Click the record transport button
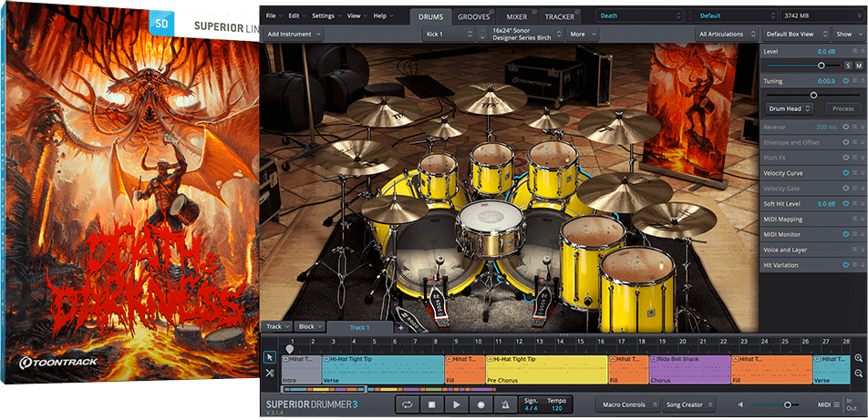Screen dimensions: 868x420 pos(480,405)
